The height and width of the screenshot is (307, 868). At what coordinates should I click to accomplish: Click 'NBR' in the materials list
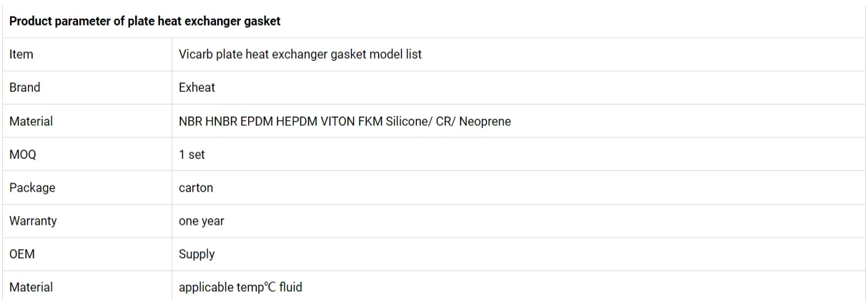pos(190,121)
